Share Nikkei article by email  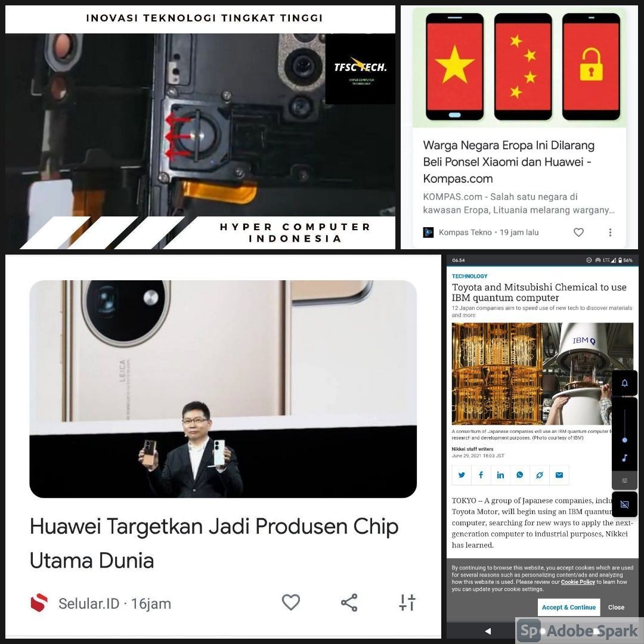coord(559,475)
